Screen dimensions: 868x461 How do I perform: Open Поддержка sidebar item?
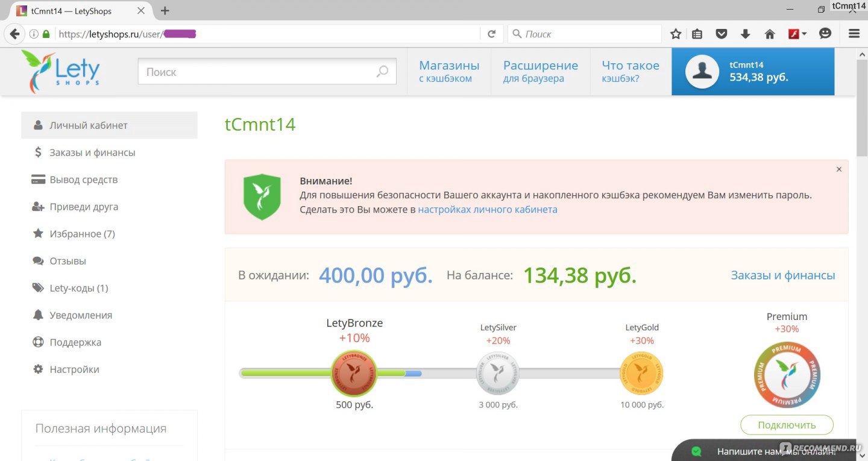click(x=109, y=342)
